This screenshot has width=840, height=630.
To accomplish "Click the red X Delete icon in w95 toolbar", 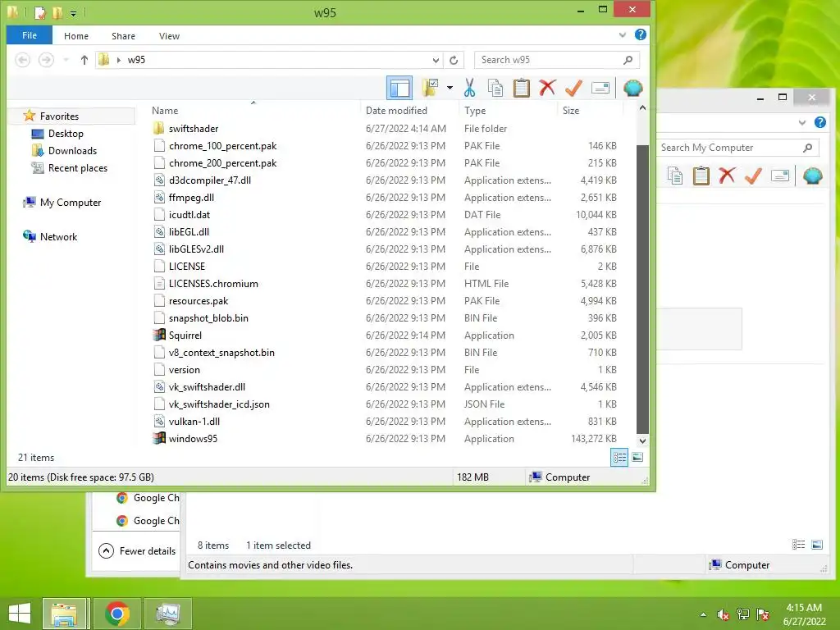I will tap(547, 88).
